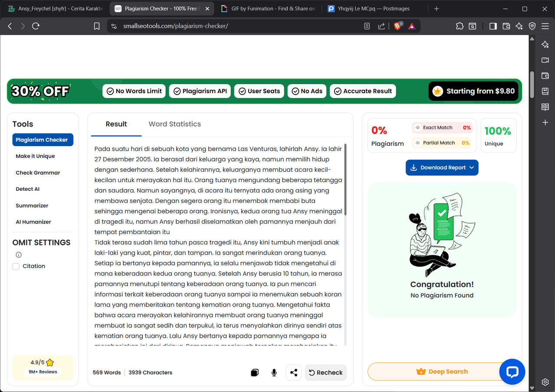Image resolution: width=555 pixels, height=392 pixels.
Task: Open Detect AI tool
Action: (27, 189)
